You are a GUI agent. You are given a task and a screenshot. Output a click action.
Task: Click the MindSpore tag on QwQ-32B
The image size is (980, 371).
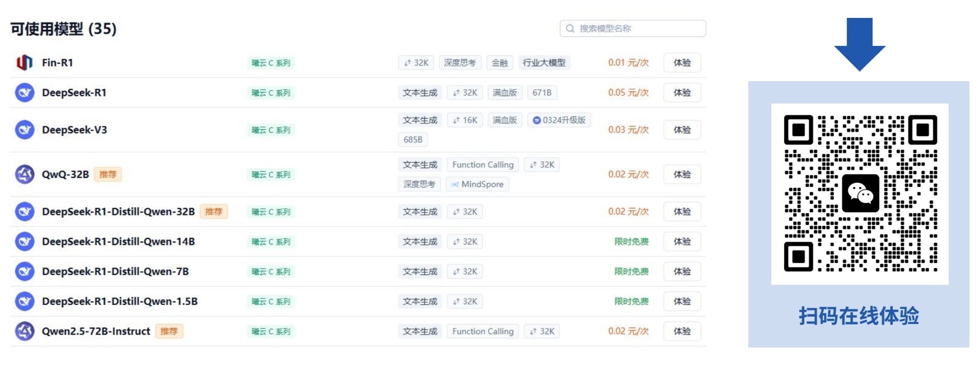[x=477, y=184]
